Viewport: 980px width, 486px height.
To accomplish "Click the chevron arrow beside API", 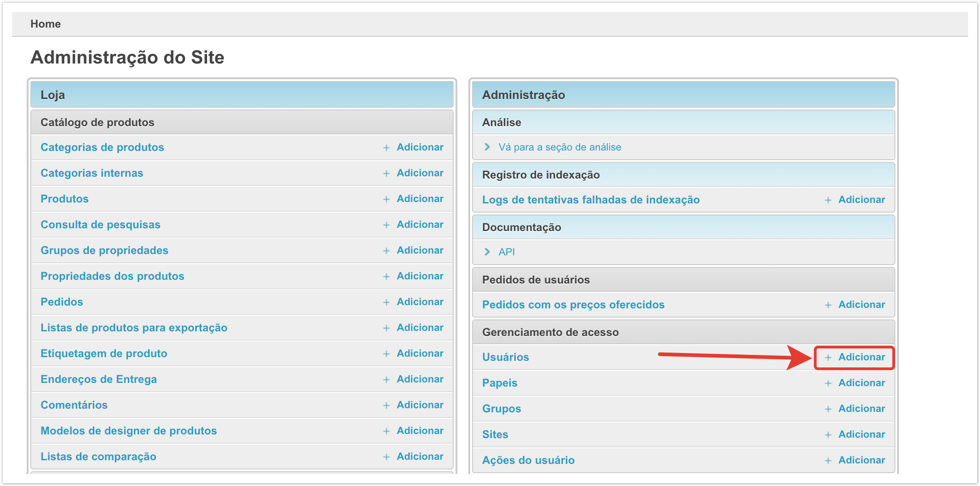I will click(487, 252).
